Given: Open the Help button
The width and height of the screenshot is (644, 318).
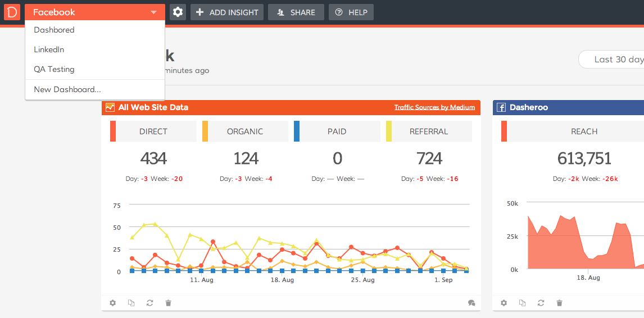Looking at the screenshot, I should coord(351,12).
